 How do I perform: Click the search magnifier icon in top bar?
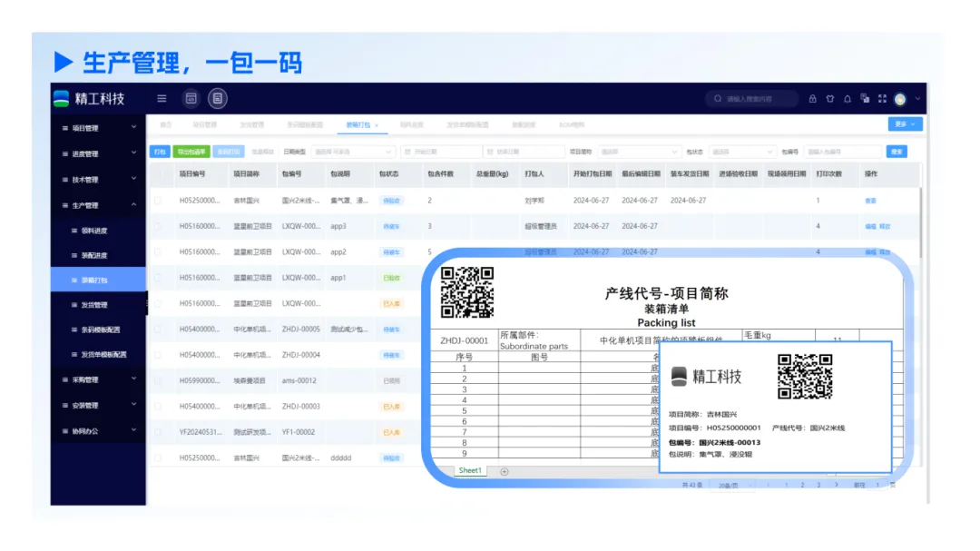(x=718, y=99)
